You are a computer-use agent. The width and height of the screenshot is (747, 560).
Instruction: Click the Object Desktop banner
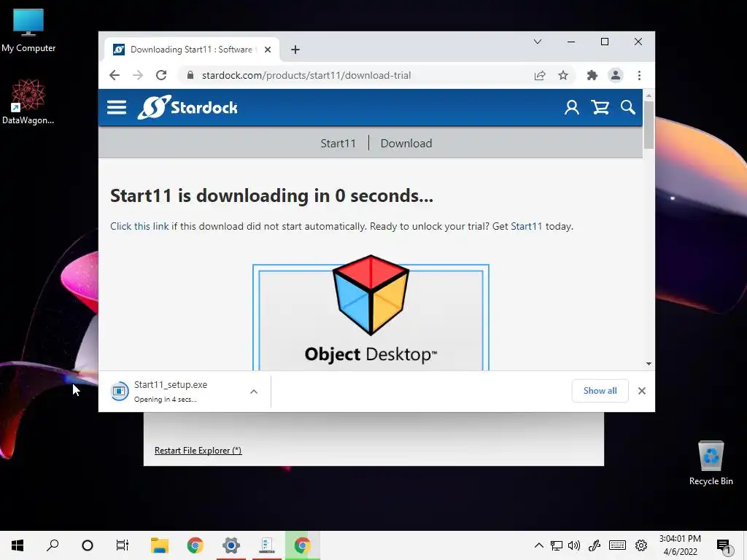pyautogui.click(x=371, y=314)
